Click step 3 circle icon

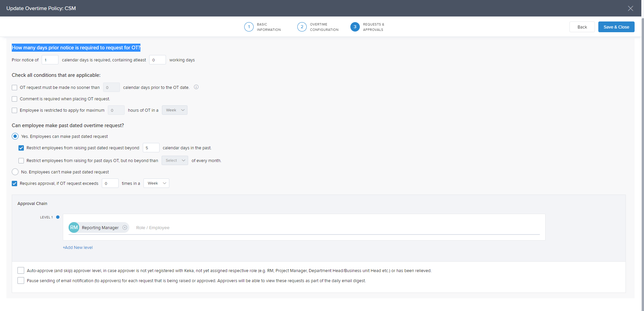(x=355, y=27)
